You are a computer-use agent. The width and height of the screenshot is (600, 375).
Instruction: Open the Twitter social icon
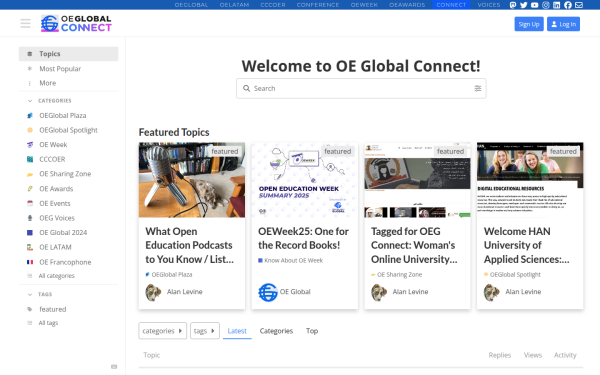click(x=524, y=5)
